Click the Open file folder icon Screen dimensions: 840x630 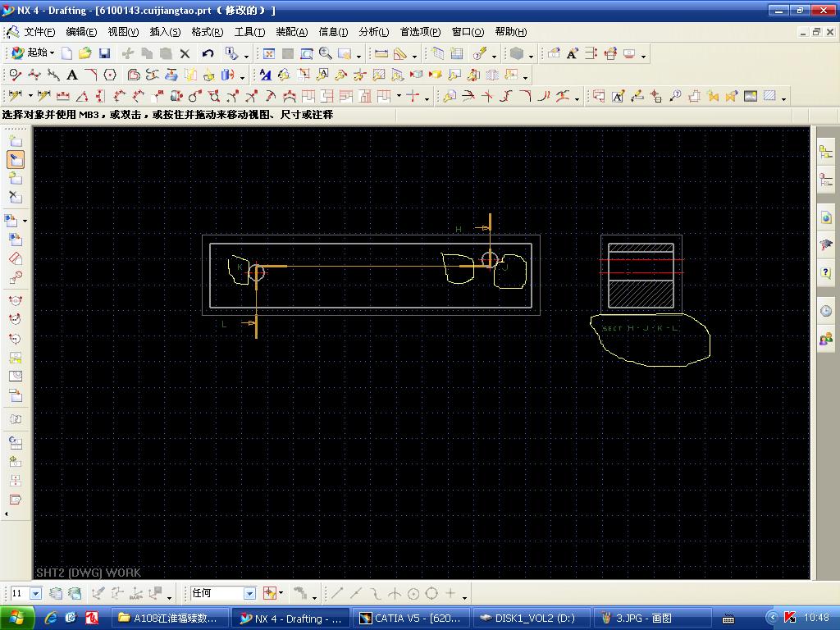coord(84,53)
